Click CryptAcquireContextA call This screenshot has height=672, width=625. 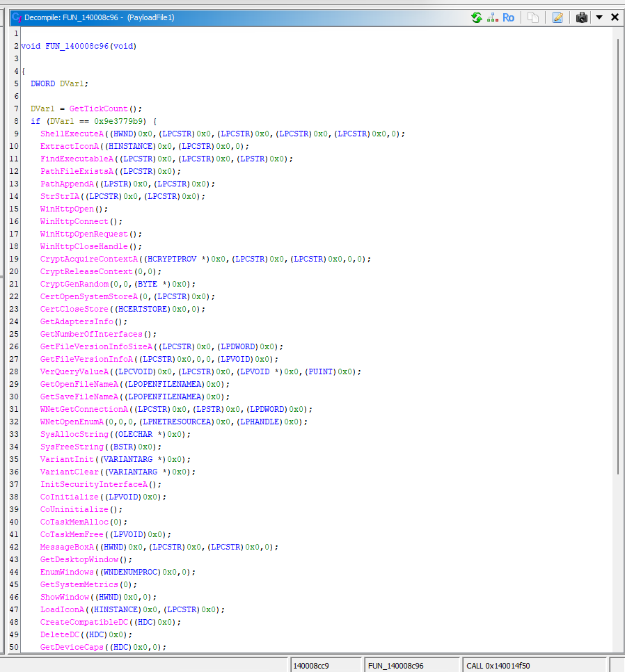(89, 259)
